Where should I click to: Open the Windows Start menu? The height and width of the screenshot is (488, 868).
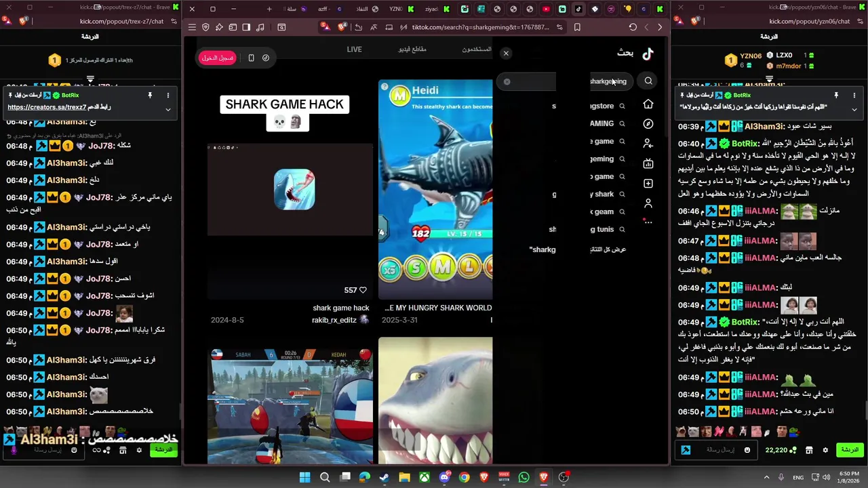click(x=304, y=477)
